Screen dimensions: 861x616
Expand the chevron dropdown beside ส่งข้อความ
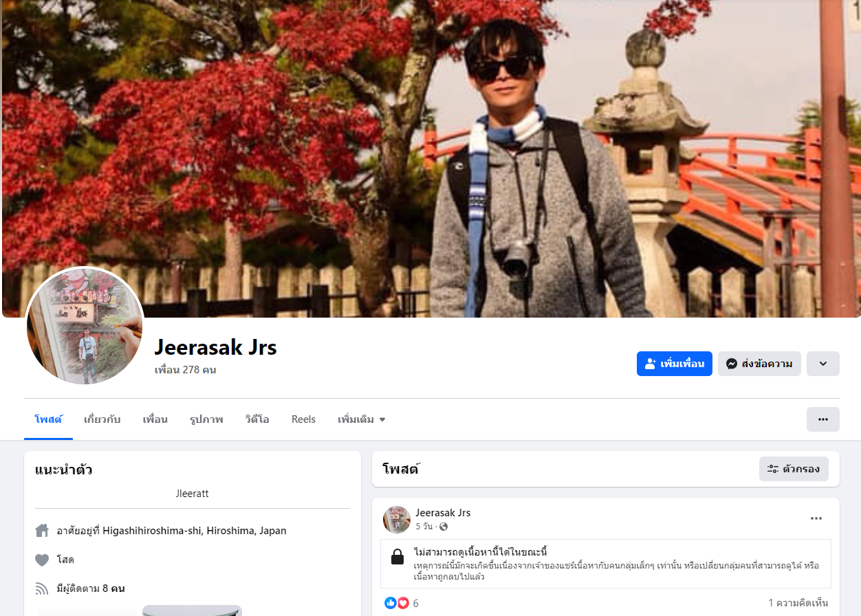tap(823, 364)
